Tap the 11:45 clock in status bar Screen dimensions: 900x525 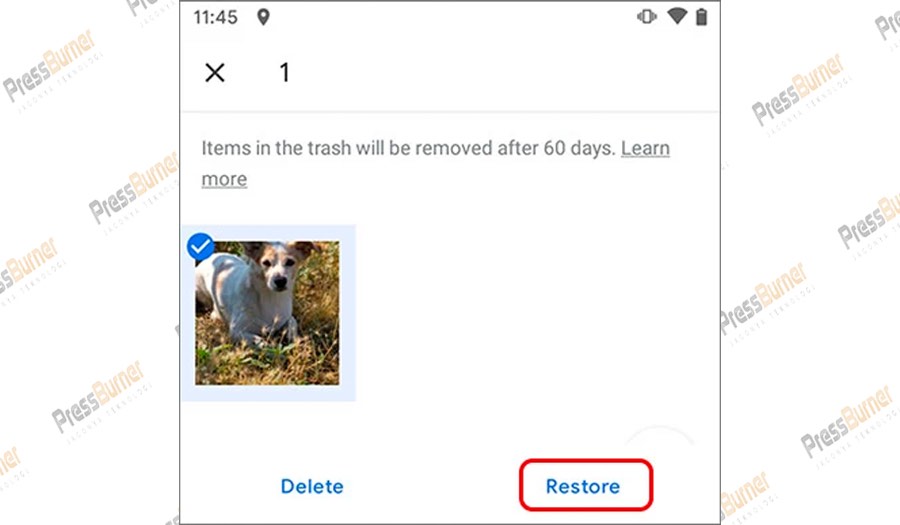(x=215, y=17)
